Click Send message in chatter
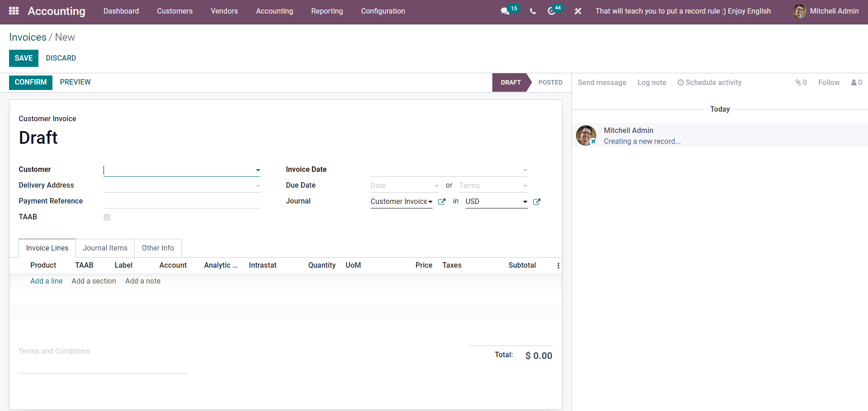 click(x=602, y=83)
